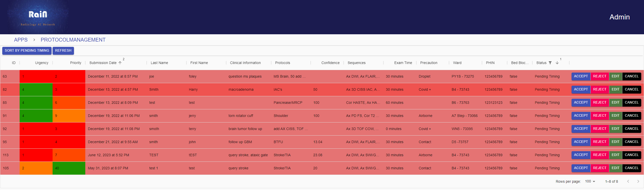
Task: Click the Status column descending sort arrow
Action: 557,63
